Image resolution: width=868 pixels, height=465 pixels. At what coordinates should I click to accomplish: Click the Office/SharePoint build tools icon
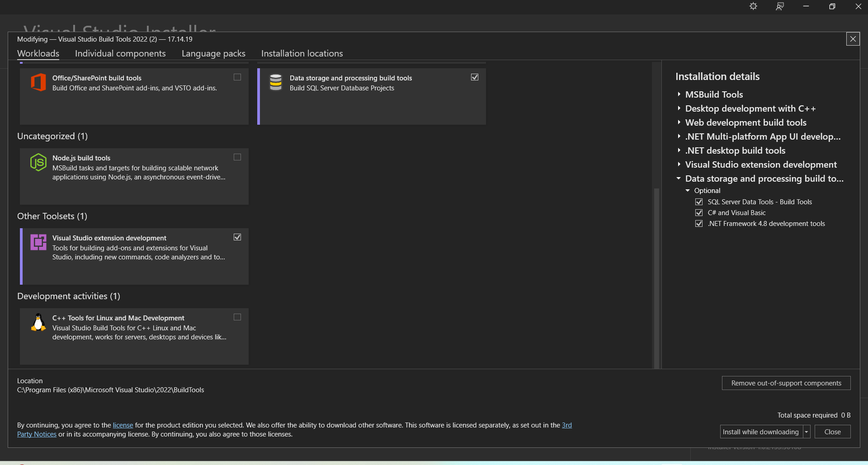(38, 82)
